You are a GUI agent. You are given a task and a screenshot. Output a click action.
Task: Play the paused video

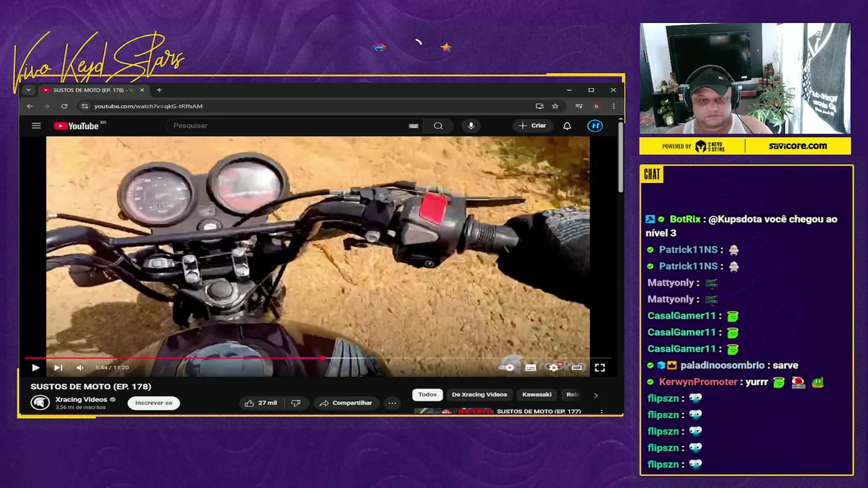35,367
